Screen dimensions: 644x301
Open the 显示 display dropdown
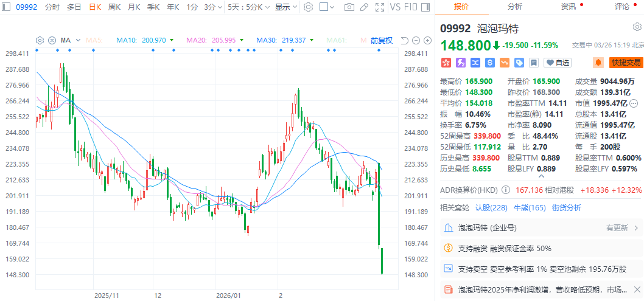[x=285, y=7]
